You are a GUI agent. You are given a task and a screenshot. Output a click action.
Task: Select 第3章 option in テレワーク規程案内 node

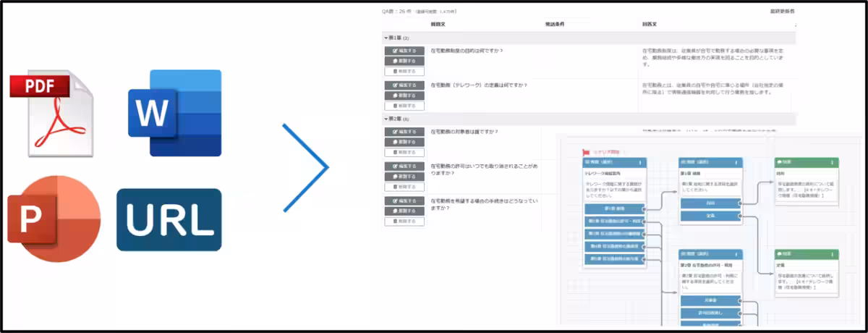[613, 235]
